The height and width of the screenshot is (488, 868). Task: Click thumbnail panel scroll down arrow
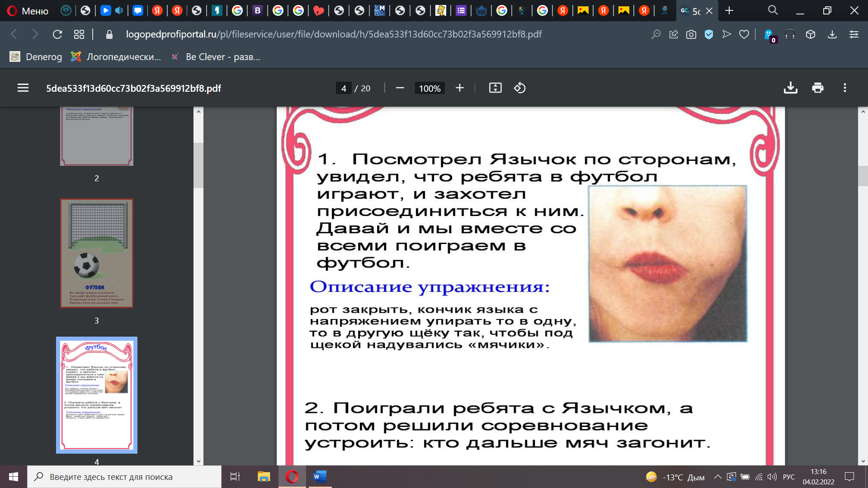click(x=198, y=461)
